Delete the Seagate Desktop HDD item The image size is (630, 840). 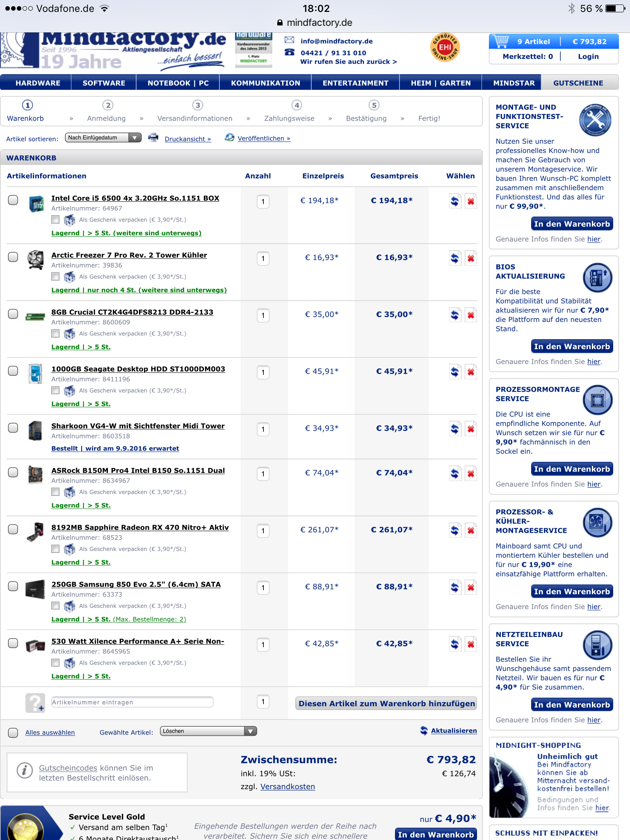click(470, 372)
